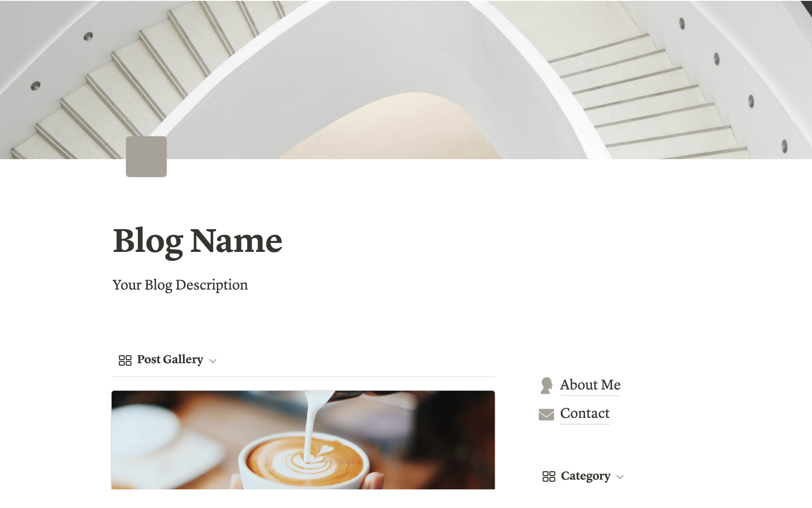Screen dimensions: 812x508
Task: Click the Contact envelope icon
Action: 546,414
